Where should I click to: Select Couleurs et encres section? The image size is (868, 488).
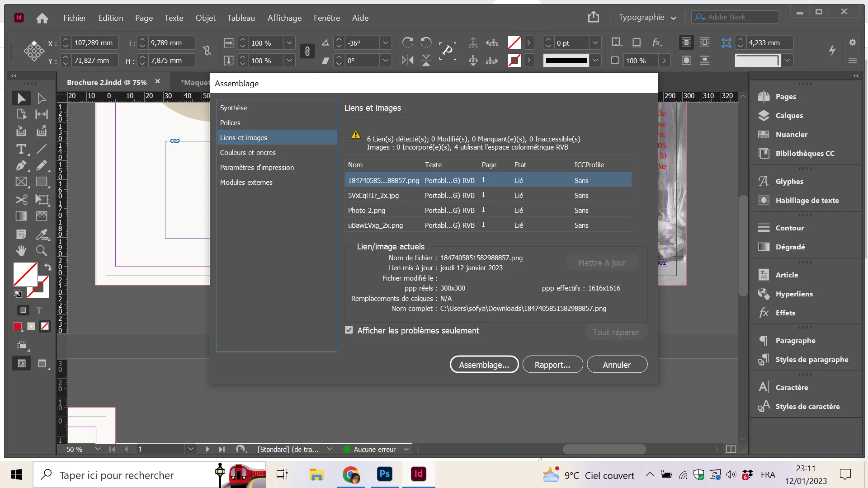tap(248, 153)
